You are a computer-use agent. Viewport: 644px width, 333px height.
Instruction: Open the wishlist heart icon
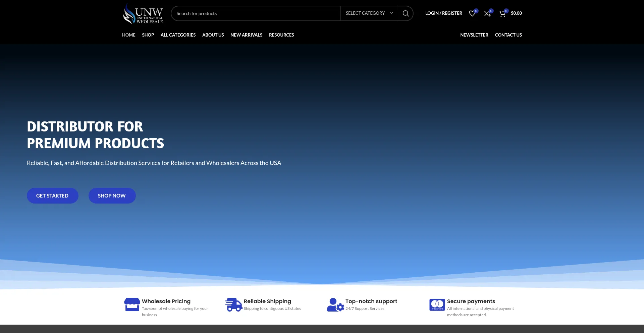click(472, 13)
